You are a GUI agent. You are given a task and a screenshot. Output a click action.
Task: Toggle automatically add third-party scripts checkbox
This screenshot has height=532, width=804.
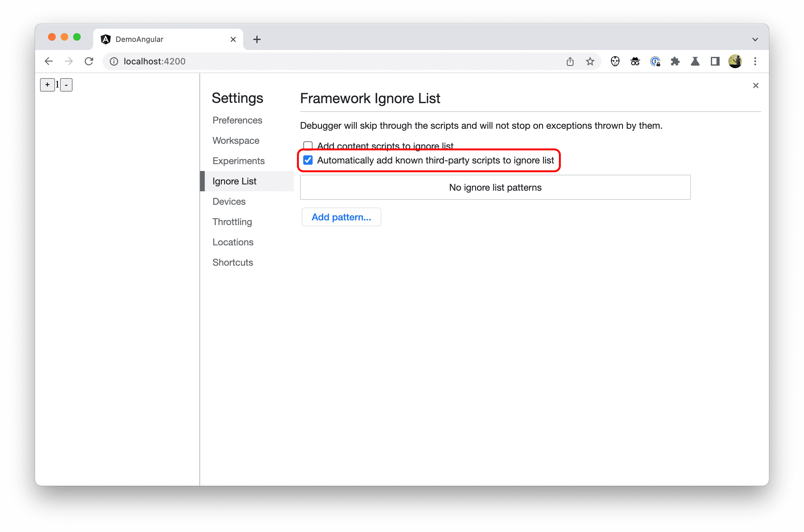click(x=309, y=160)
